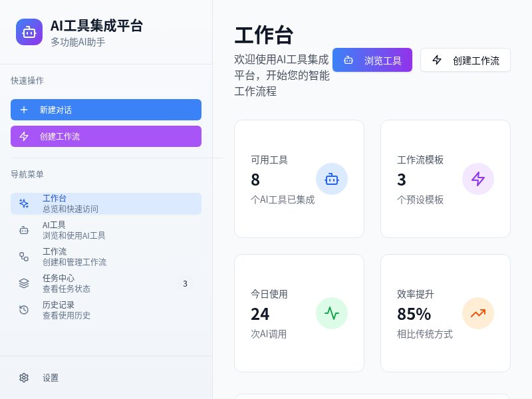This screenshot has width=532, height=399.
Task: Open the 设置 gear icon
Action: pos(24,378)
